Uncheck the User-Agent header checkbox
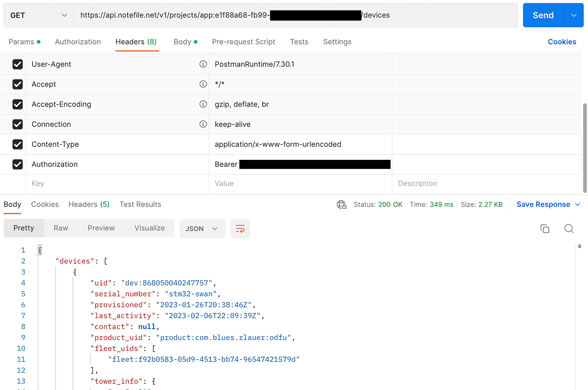The width and height of the screenshot is (588, 390). (x=17, y=64)
